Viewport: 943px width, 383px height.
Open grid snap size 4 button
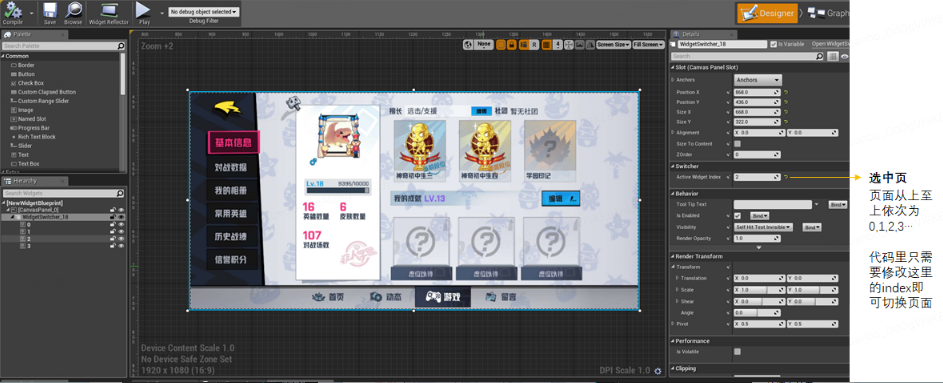point(558,44)
